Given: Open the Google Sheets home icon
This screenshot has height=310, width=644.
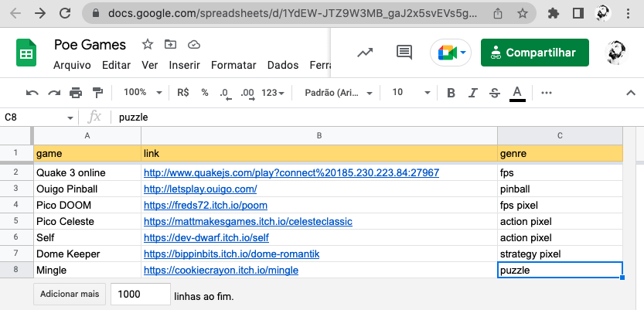Looking at the screenshot, I should [x=27, y=53].
